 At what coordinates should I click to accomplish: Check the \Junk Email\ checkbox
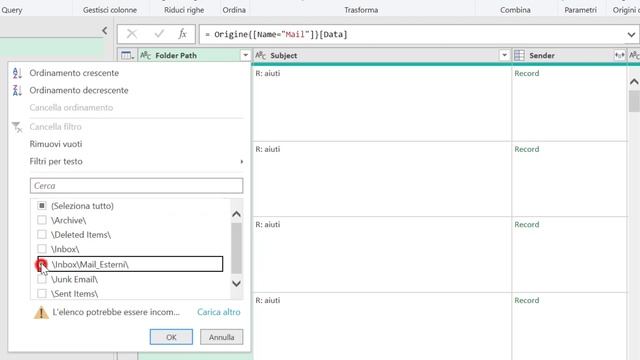coord(42,280)
